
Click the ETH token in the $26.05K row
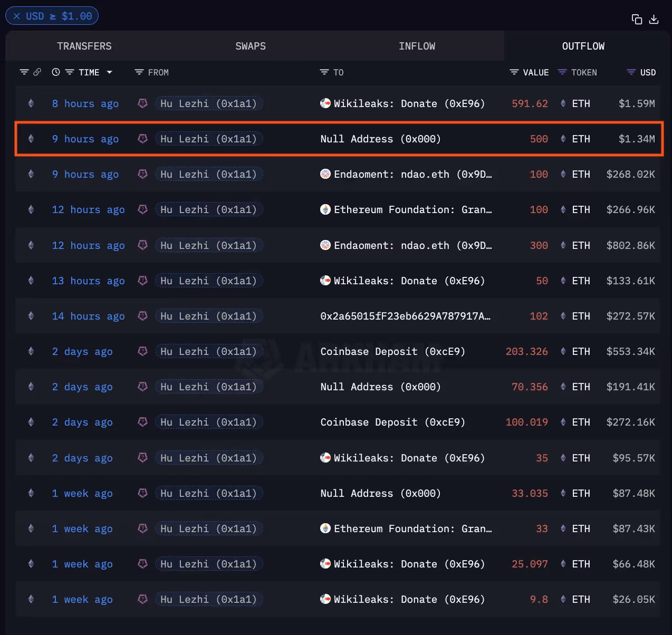[x=575, y=600]
